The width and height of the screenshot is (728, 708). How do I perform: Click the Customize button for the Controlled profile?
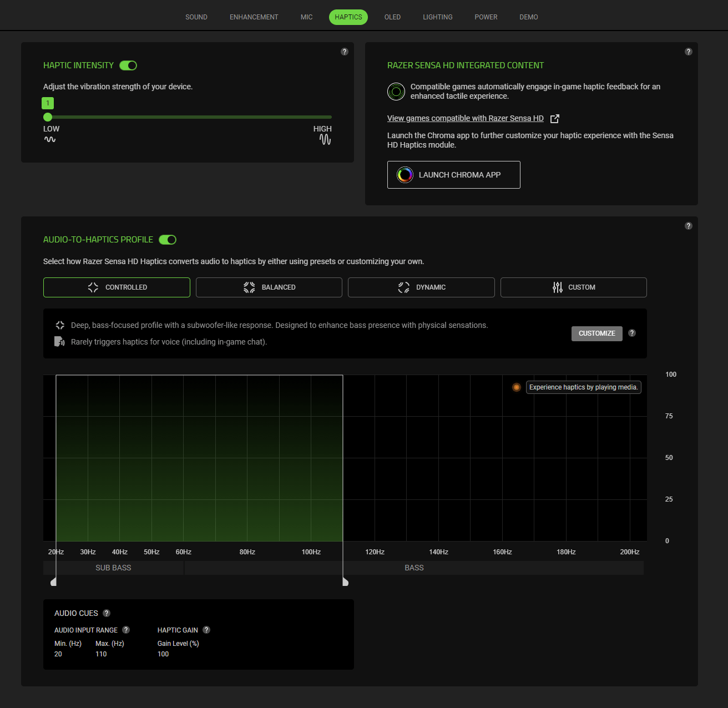pyautogui.click(x=596, y=333)
